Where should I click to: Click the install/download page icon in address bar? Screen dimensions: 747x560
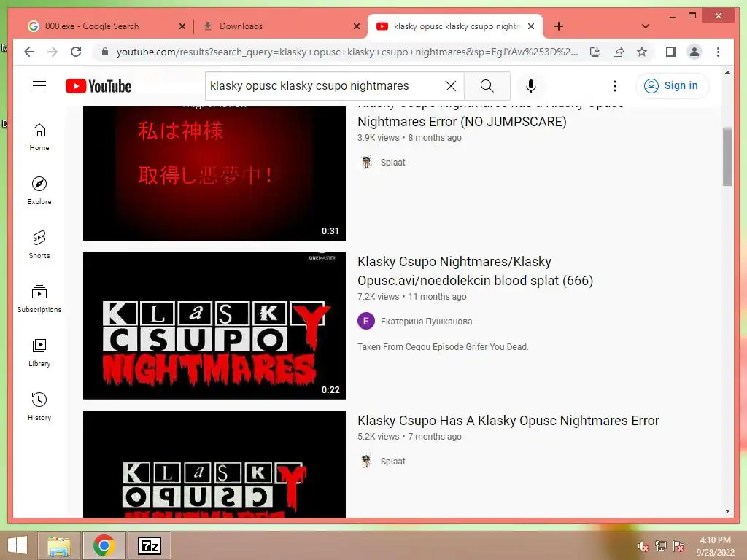(x=595, y=52)
